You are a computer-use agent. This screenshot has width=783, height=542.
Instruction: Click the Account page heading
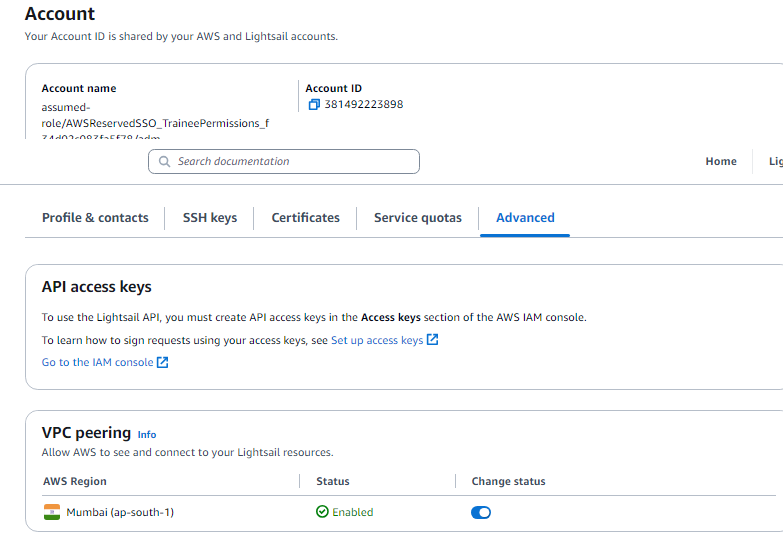[60, 14]
